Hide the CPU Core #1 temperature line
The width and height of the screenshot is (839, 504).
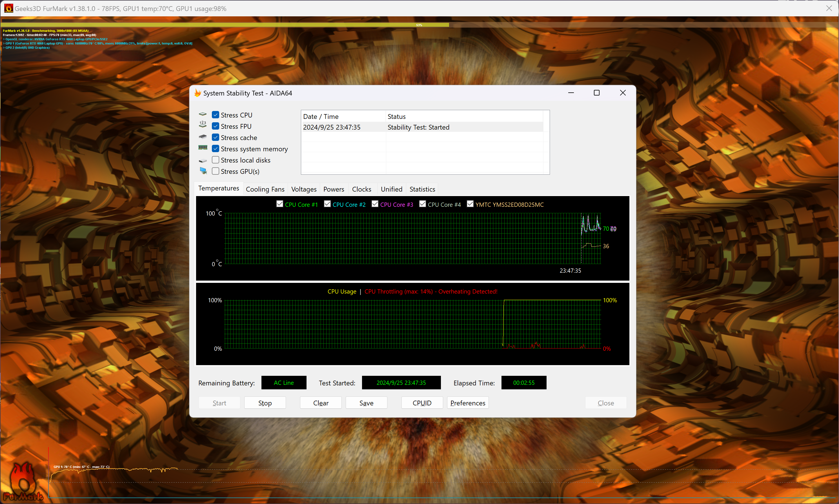click(279, 204)
